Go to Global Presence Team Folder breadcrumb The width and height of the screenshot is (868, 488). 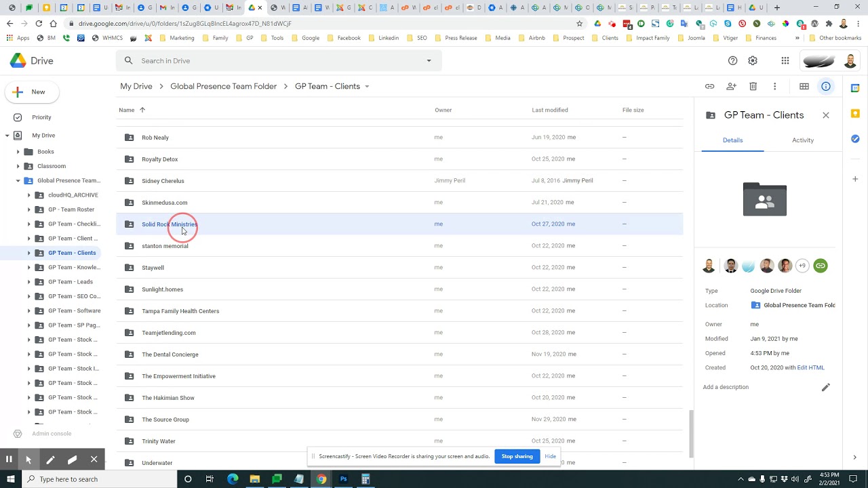point(223,86)
